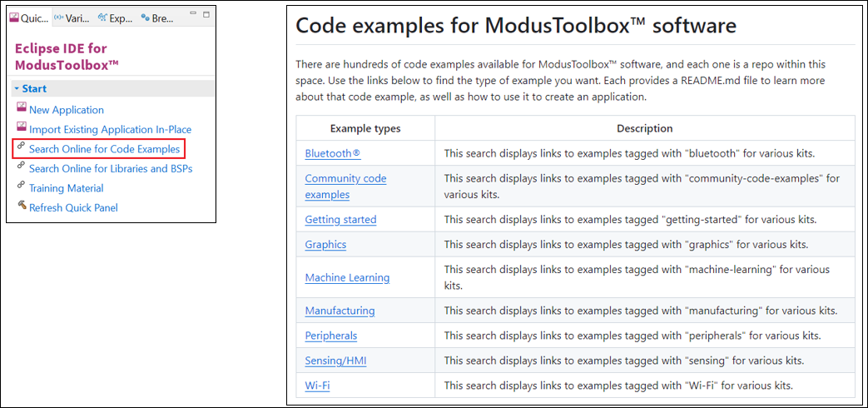
Task: Open the New Application link
Action: point(67,110)
